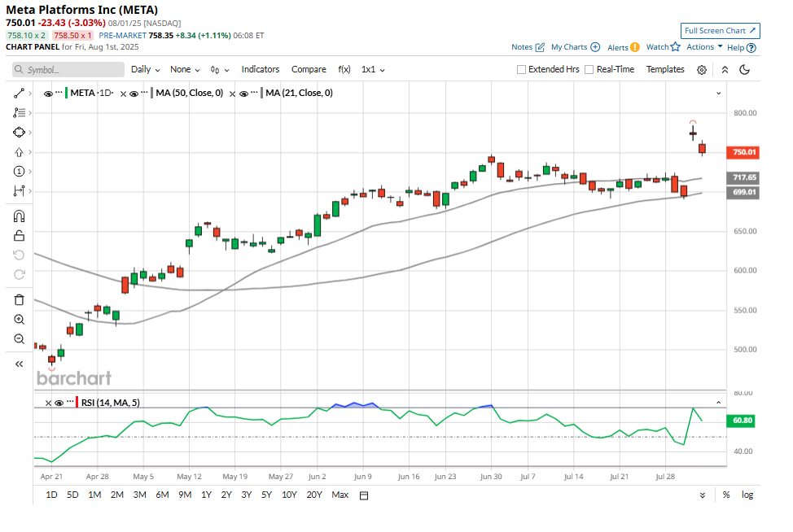Image resolution: width=793 pixels, height=532 pixels.
Task: Select the 1Y time range
Action: 206,495
